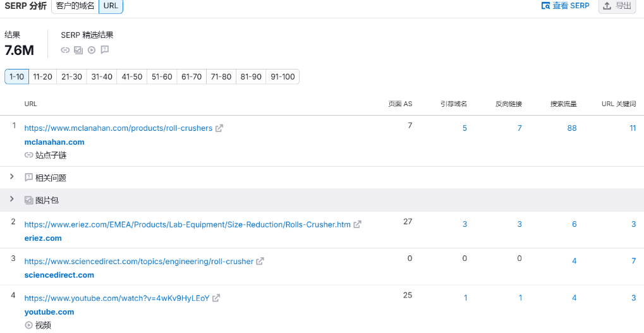Click backlinks value 7 for mclanahan
Screen dimensions: 644x333
(519, 128)
